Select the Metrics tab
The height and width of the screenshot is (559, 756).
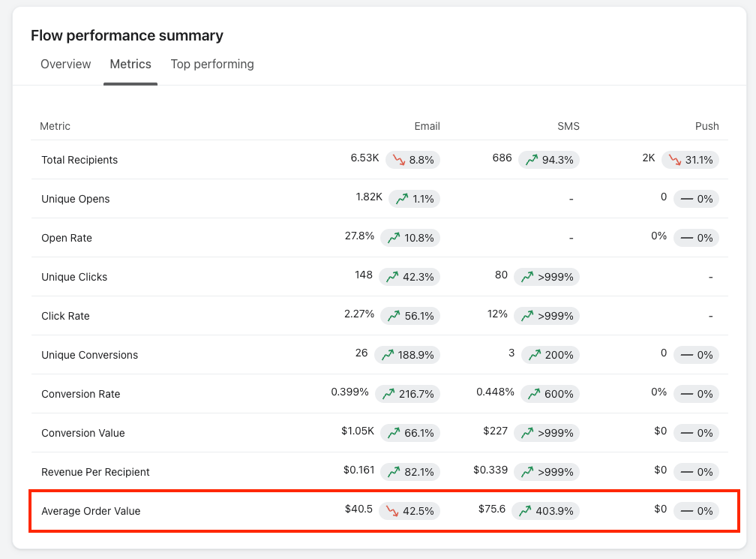coord(130,64)
